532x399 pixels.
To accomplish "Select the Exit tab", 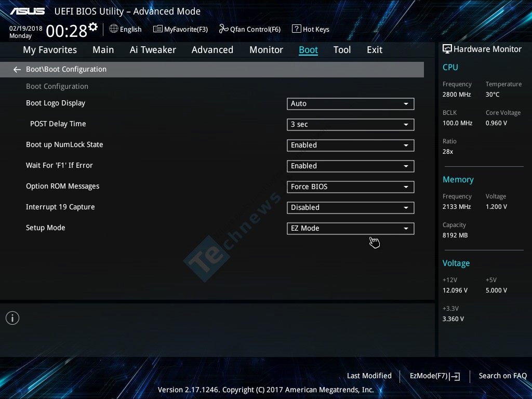I will click(x=375, y=50).
